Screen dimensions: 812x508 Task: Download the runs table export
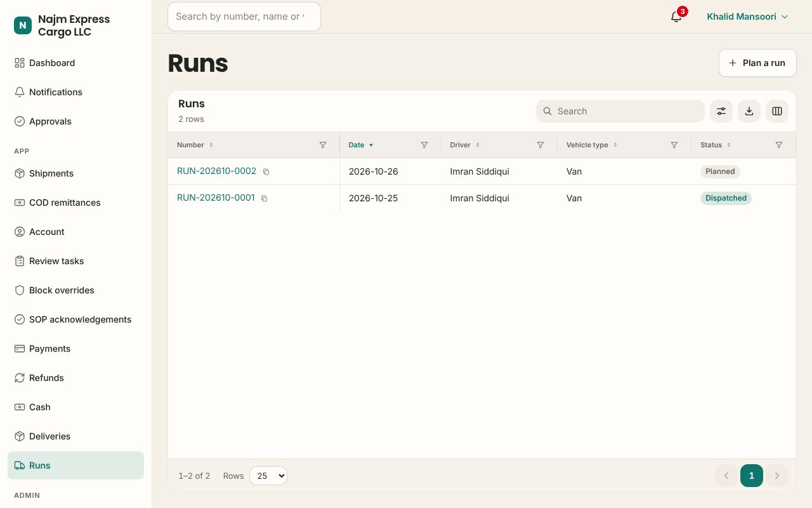click(749, 111)
